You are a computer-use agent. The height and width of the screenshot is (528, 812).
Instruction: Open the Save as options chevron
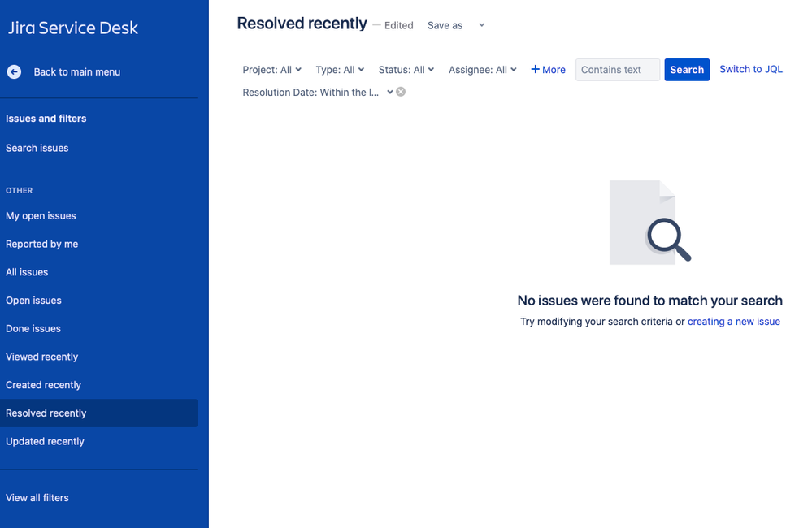(x=482, y=25)
